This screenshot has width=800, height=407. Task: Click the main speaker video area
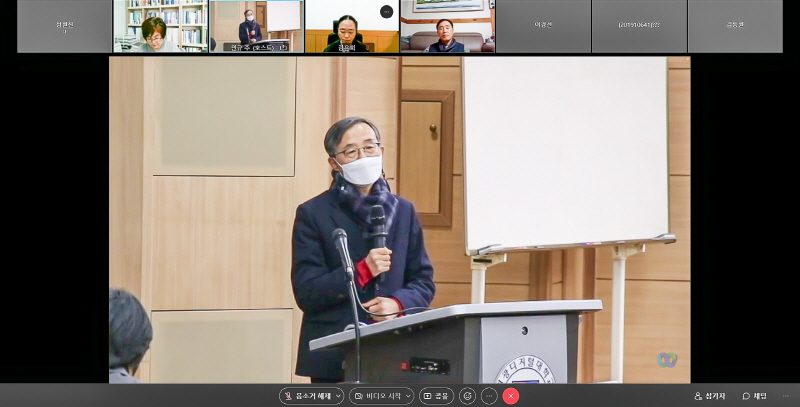pos(400,220)
